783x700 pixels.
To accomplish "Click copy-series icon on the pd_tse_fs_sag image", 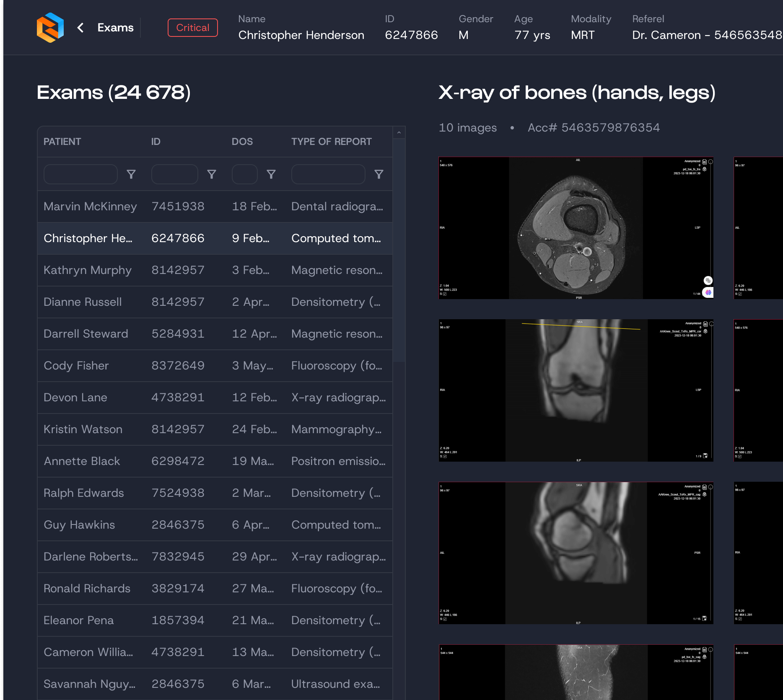I will coord(705,650).
